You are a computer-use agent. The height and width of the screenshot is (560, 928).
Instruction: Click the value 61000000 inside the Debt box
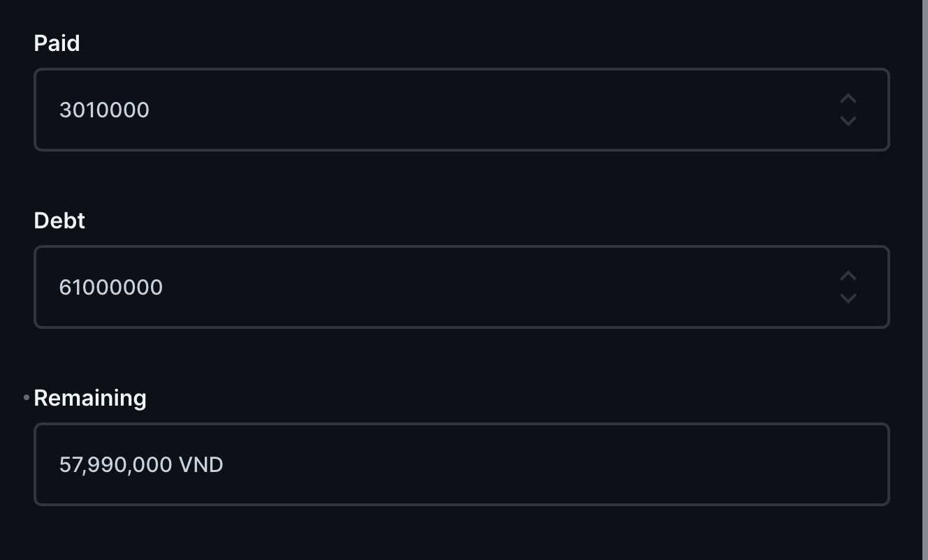click(x=111, y=287)
